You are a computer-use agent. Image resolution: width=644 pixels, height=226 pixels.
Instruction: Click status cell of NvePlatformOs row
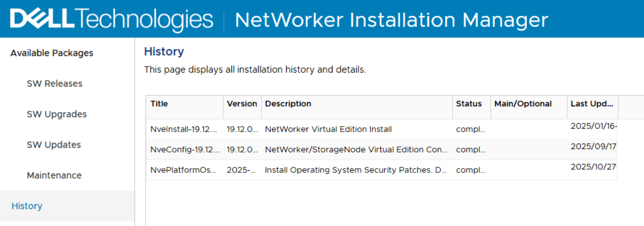[471, 170]
